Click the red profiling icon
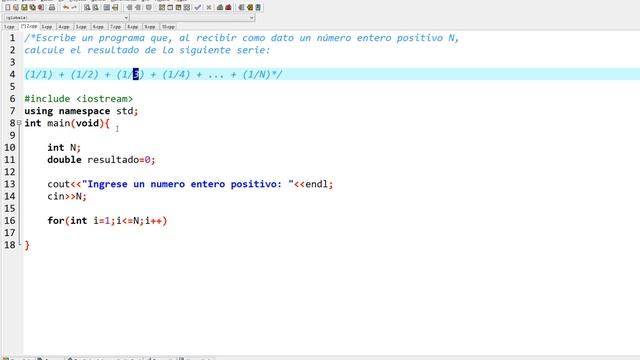The width and height of the screenshot is (640, 360). point(228,7)
